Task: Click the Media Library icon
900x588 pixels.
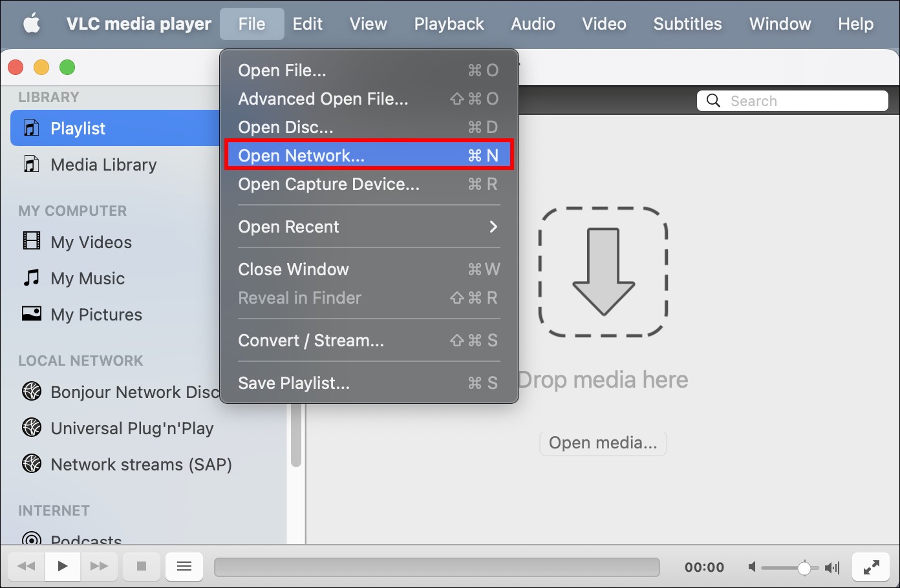Action: click(x=31, y=163)
